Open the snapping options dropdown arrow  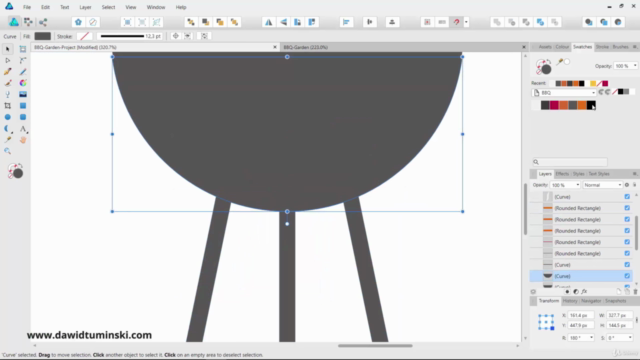pos(466,22)
